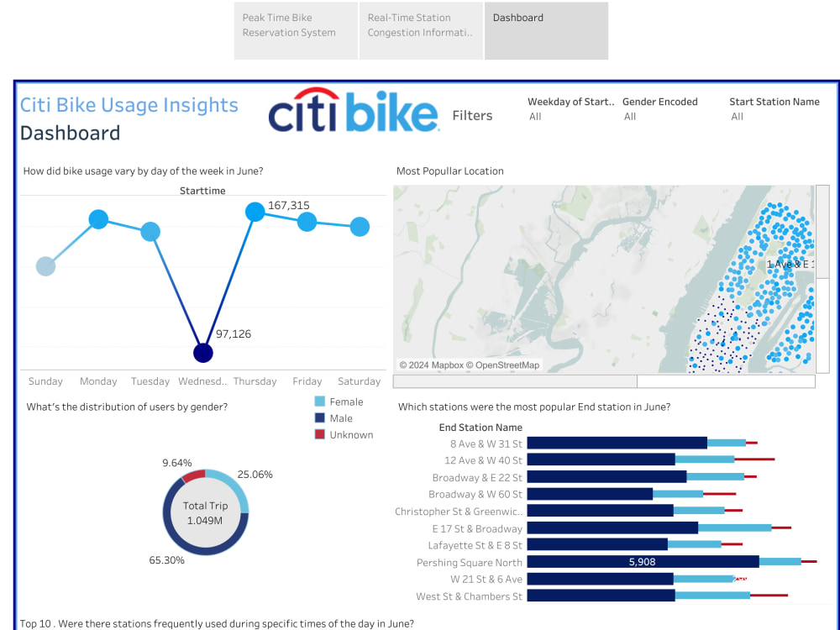Click the 25.06% donut label
Screen dimensions: 840x630
point(255,475)
